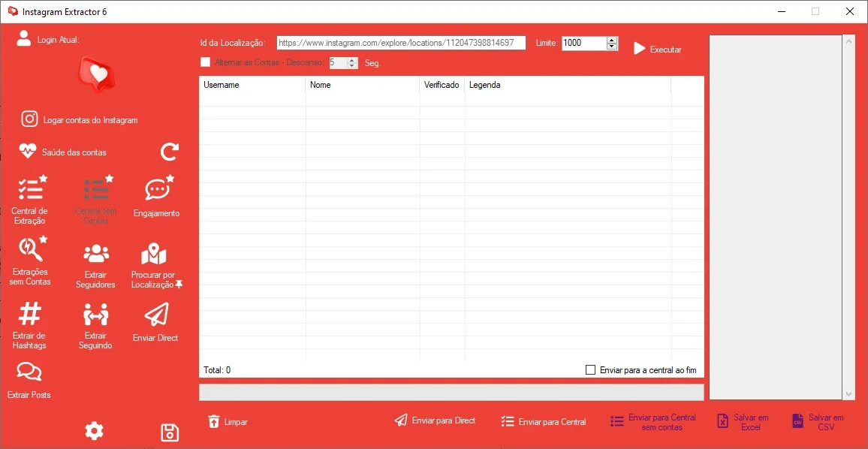This screenshot has height=449, width=868.
Task: Click the log panel scroll down arrow
Action: pyautogui.click(x=850, y=393)
